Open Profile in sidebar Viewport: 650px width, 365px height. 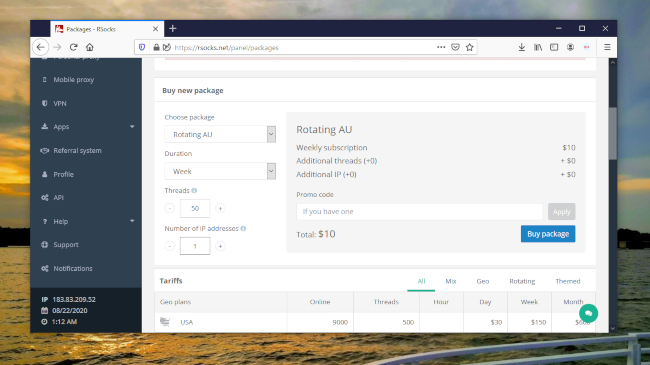pyautogui.click(x=63, y=175)
